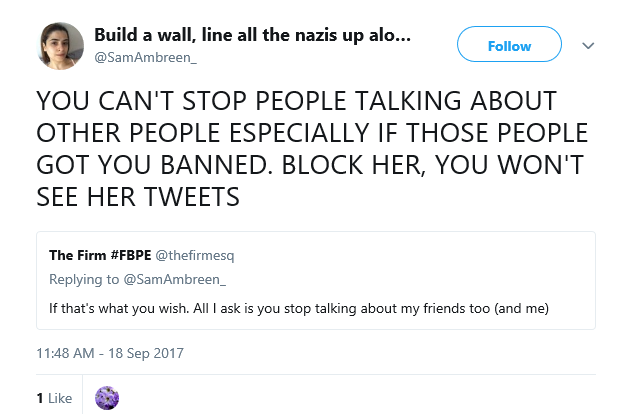This screenshot has width=633, height=414.
Task: Show who liked via '1 Like'
Action: point(54,398)
